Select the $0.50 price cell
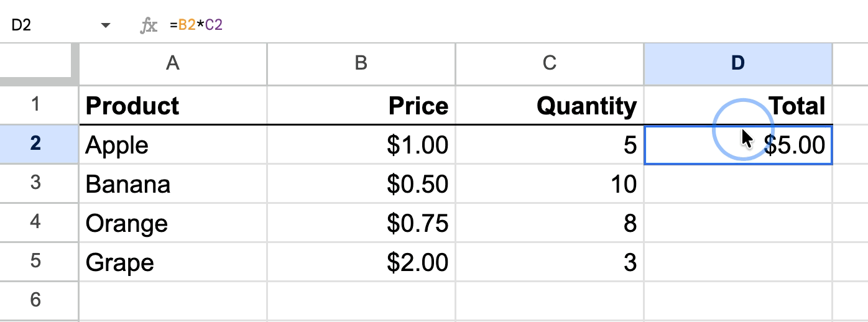 (361, 184)
